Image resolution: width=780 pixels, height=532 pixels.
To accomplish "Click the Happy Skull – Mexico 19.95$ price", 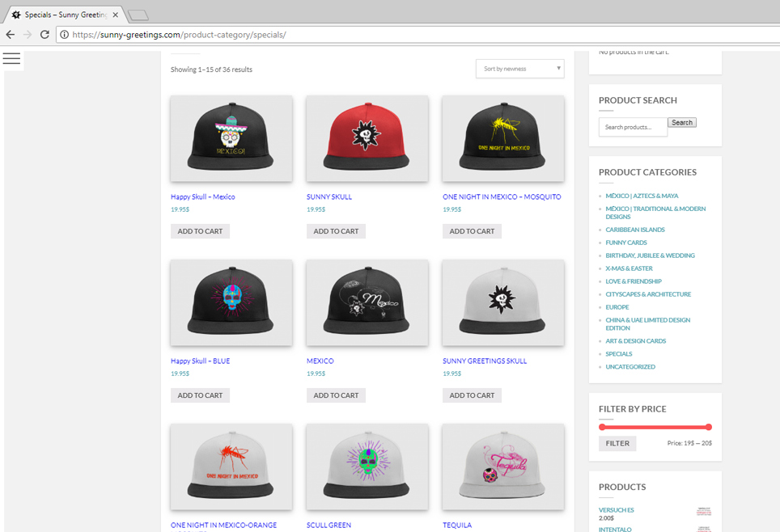I will pyautogui.click(x=180, y=210).
